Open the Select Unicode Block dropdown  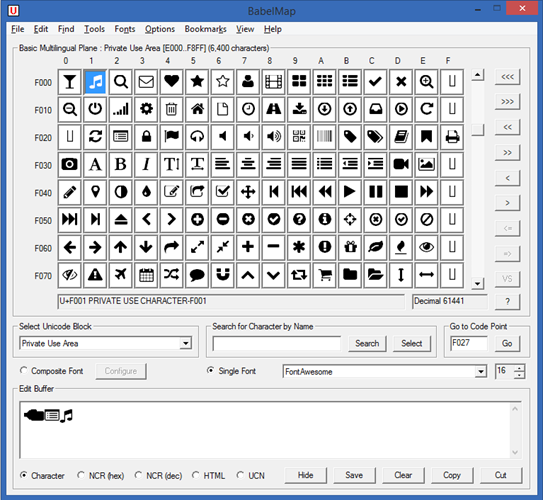coord(186,343)
